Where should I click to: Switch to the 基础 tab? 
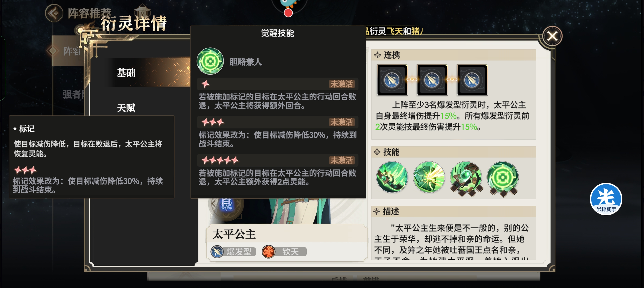pos(126,73)
